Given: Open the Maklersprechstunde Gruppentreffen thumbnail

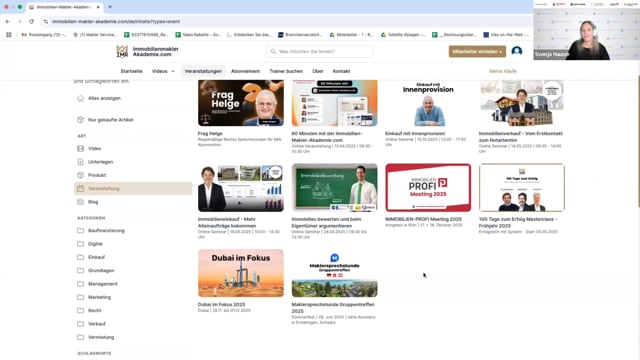Looking at the screenshot, I should click(335, 273).
